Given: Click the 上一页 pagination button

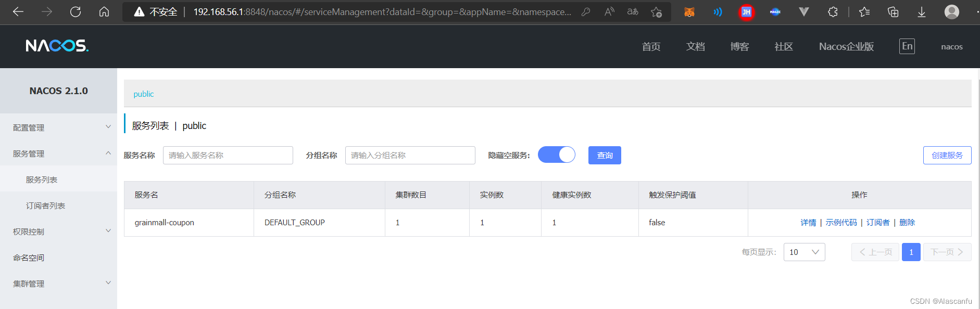Looking at the screenshot, I should point(875,252).
